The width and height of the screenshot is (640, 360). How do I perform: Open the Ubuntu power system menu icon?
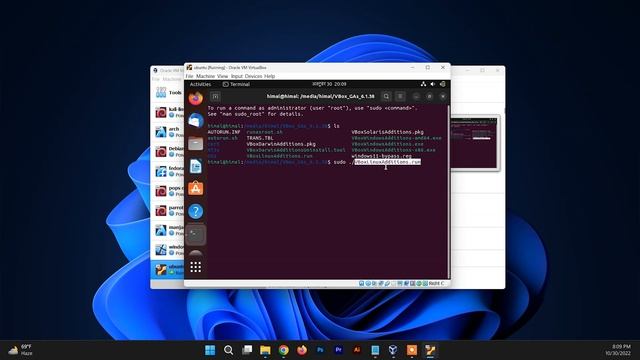[442, 84]
